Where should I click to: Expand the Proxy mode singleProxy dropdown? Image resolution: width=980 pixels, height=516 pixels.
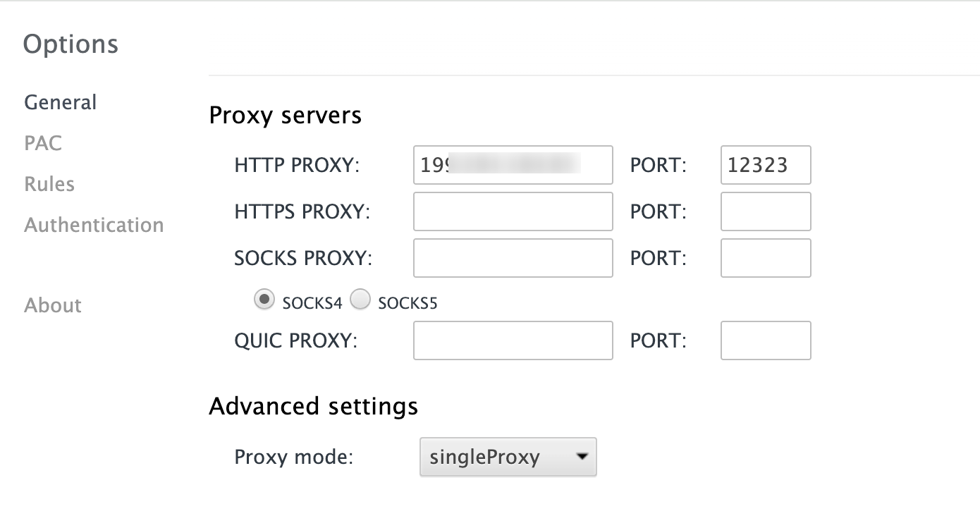pyautogui.click(x=508, y=457)
